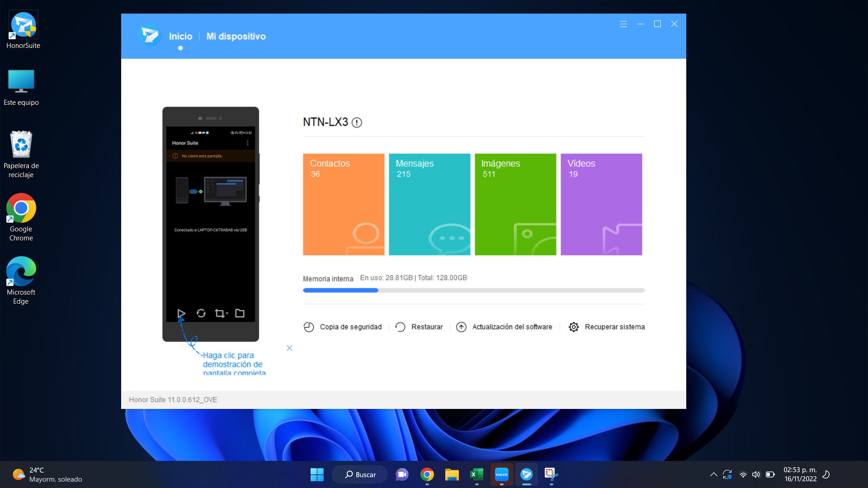Screen dimensions: 868x488
Task: Switch to the Mi dispositivo tab
Action: tap(236, 36)
